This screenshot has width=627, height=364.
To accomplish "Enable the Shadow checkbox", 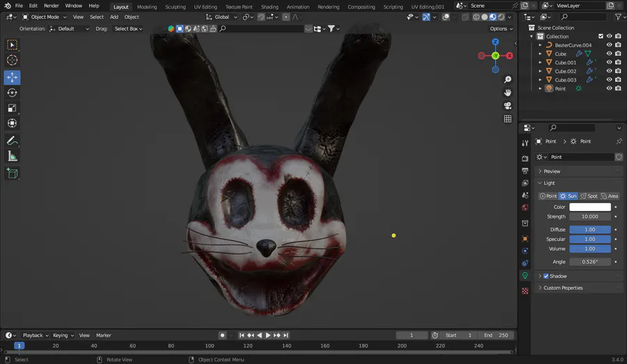I will point(545,276).
